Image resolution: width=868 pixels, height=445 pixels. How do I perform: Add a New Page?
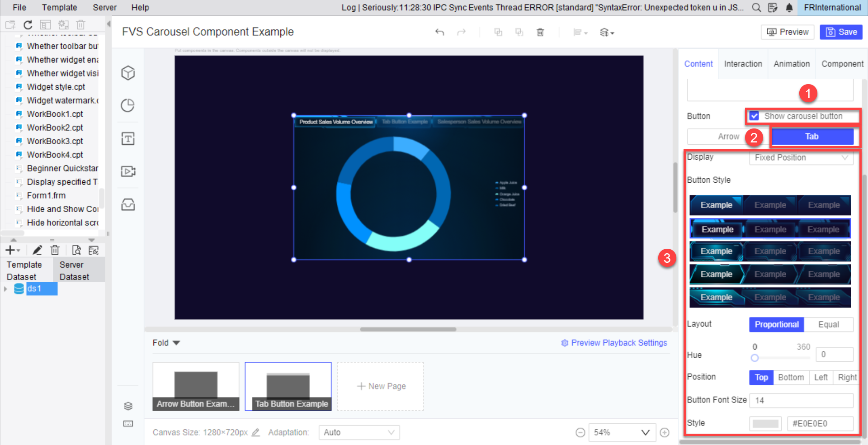pyautogui.click(x=381, y=386)
